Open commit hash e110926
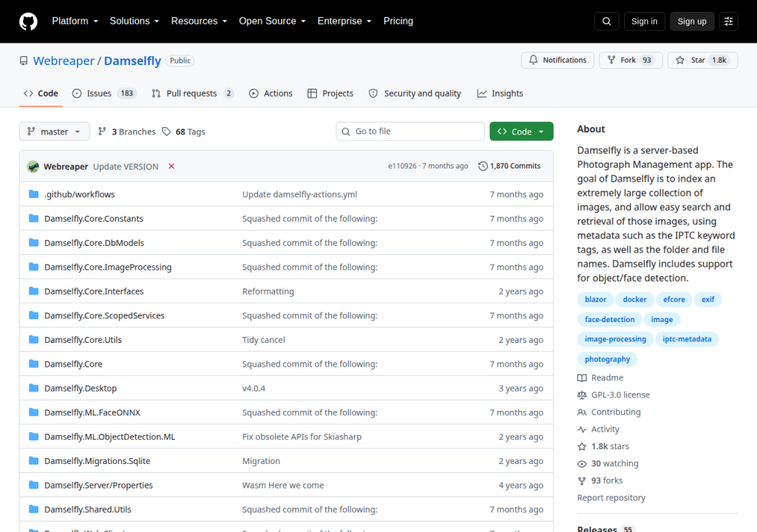757x532 pixels. click(x=402, y=166)
